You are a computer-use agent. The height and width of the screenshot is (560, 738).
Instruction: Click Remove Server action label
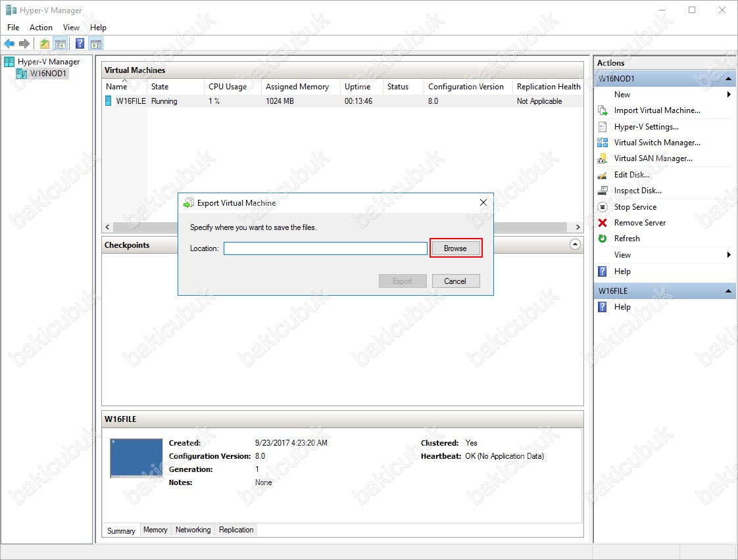[639, 223]
